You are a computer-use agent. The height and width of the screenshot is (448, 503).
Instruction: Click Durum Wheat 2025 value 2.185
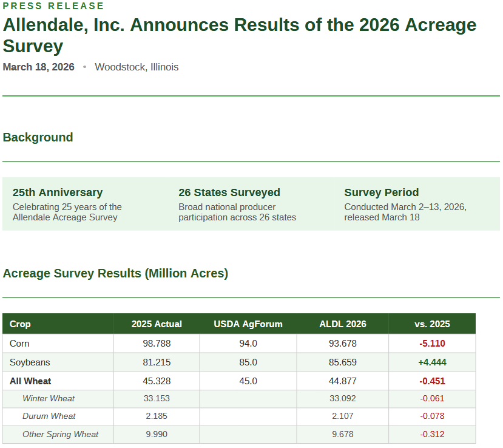tap(157, 416)
